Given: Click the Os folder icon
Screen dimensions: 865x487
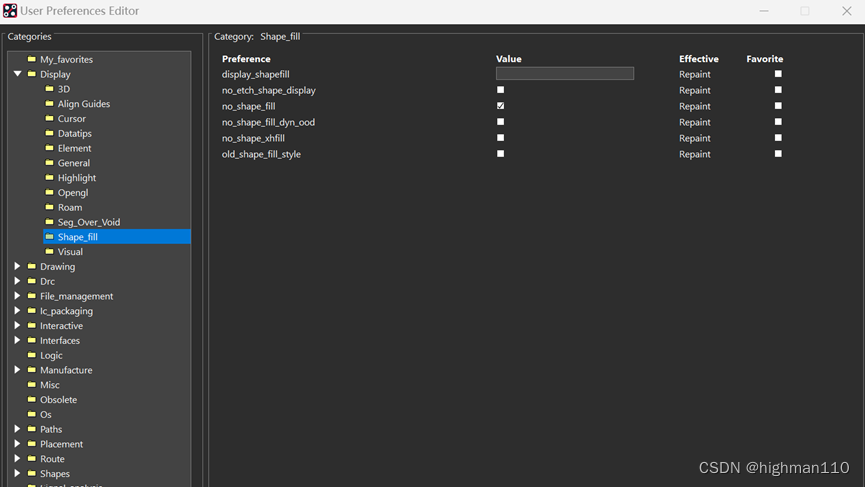Looking at the screenshot, I should 32,415.
